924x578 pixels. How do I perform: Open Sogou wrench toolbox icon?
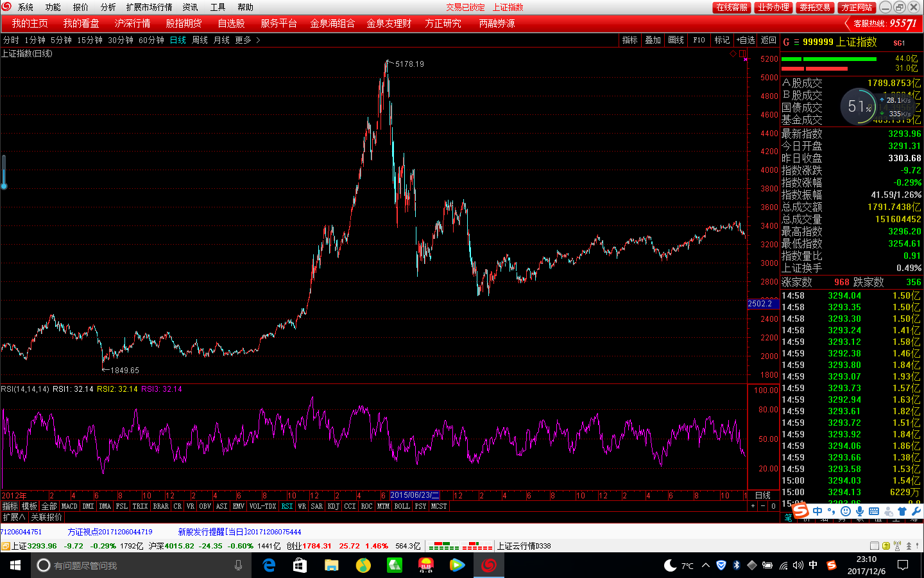(x=916, y=511)
